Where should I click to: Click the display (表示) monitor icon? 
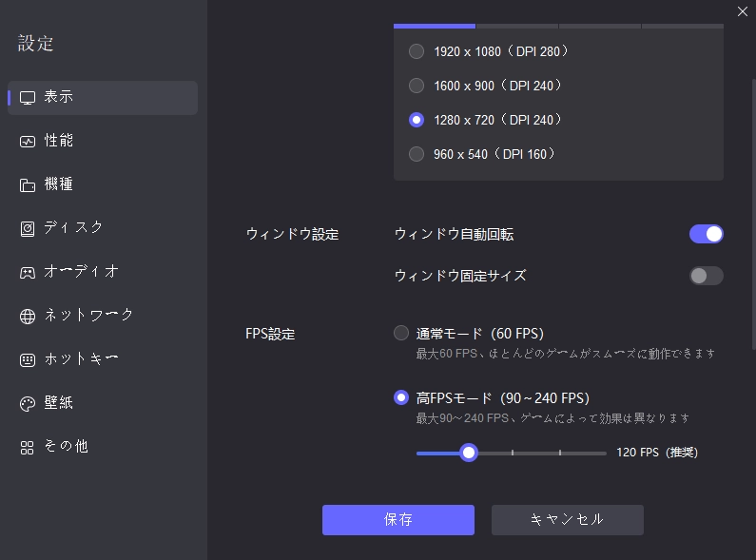[28, 98]
